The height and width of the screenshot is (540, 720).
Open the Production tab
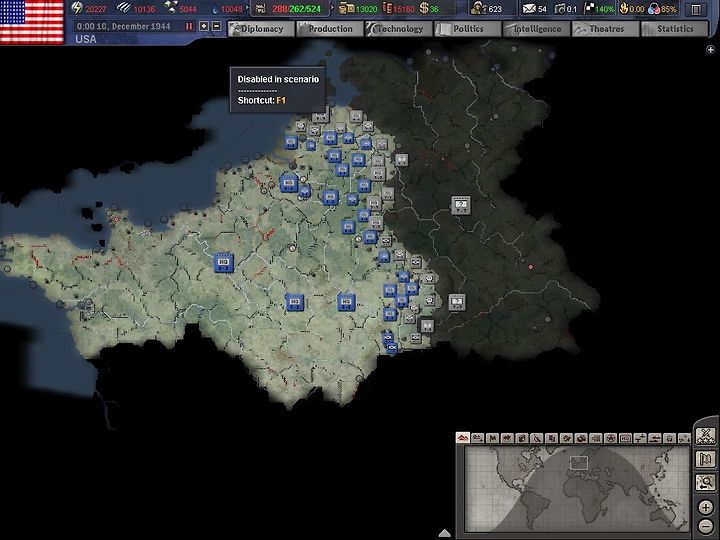coord(330,28)
